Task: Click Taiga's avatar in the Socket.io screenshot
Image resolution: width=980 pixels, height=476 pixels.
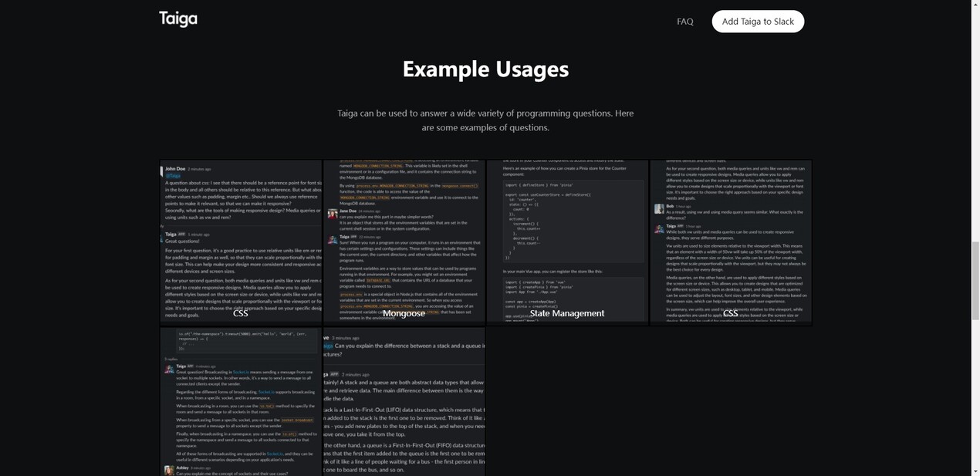Action: coord(169,370)
